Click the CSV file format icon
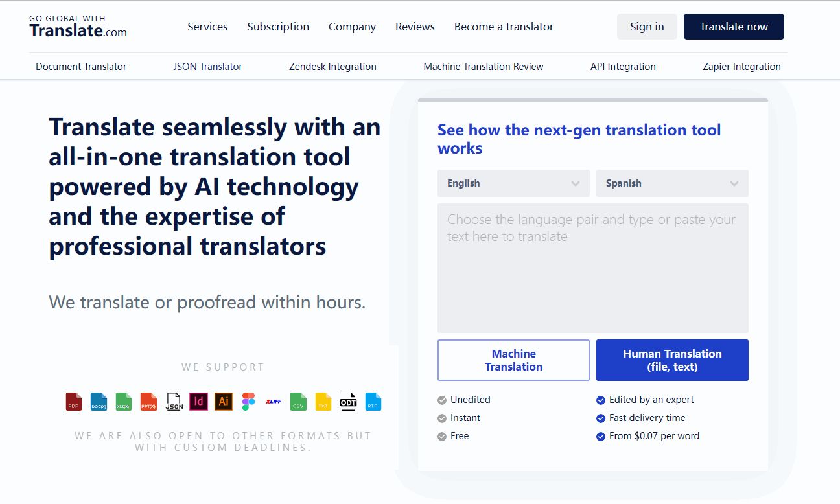This screenshot has height=504, width=840. [x=298, y=402]
